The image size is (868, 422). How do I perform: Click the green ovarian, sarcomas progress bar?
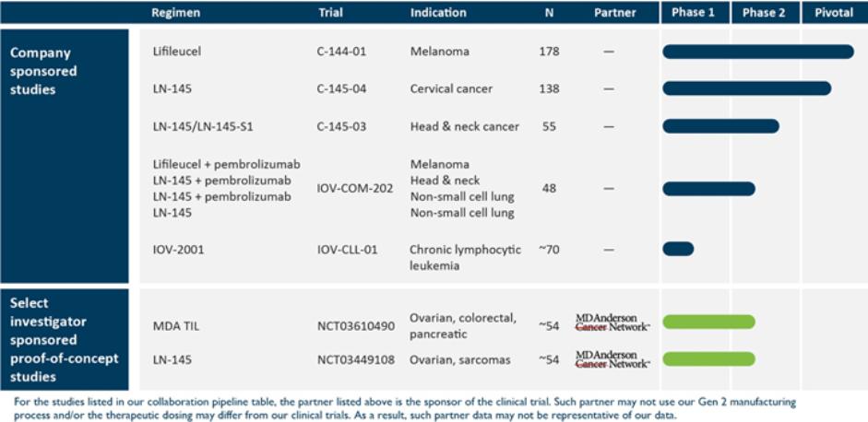pyautogui.click(x=708, y=359)
